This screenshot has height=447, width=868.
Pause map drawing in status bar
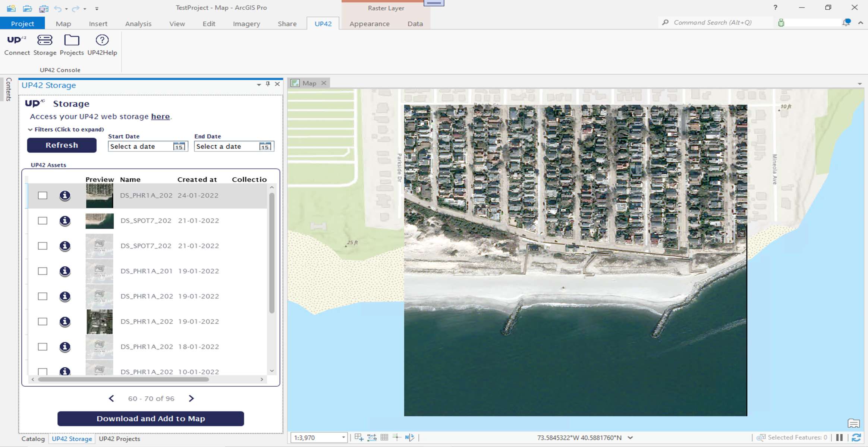(x=839, y=437)
